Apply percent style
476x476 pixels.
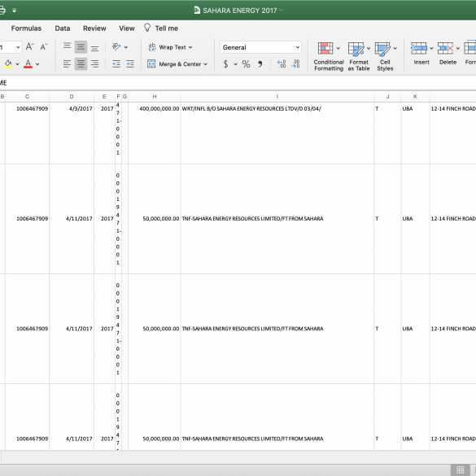tap(246, 63)
